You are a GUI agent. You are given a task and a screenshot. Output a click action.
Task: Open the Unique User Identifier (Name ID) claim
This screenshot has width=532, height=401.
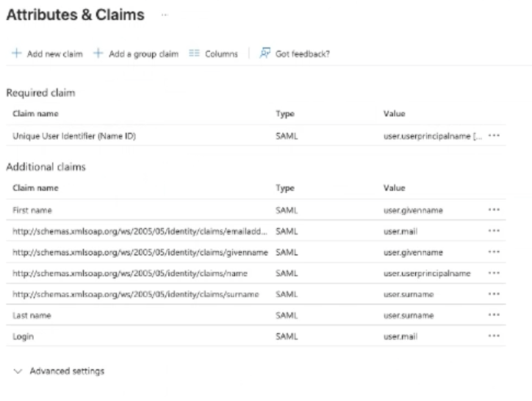[74, 136]
